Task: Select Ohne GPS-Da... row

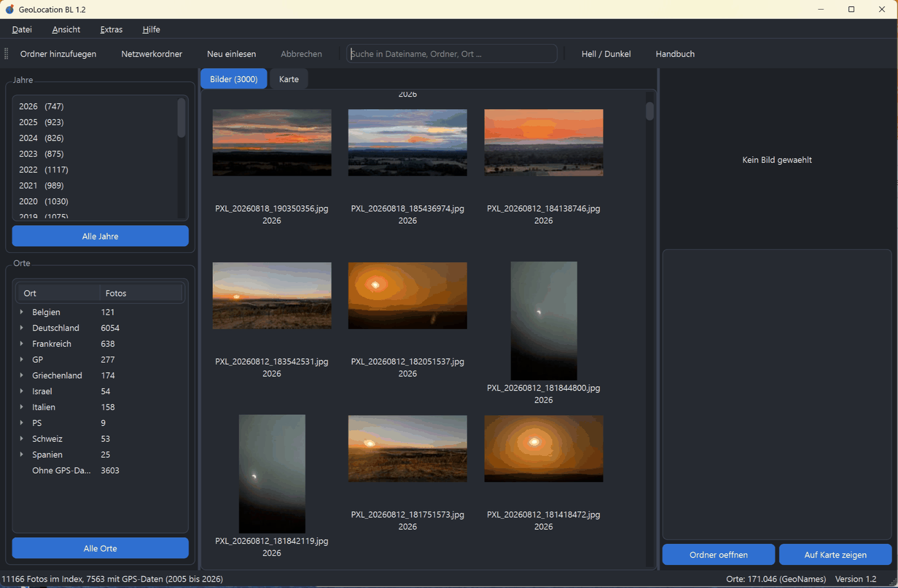Action: click(99, 471)
